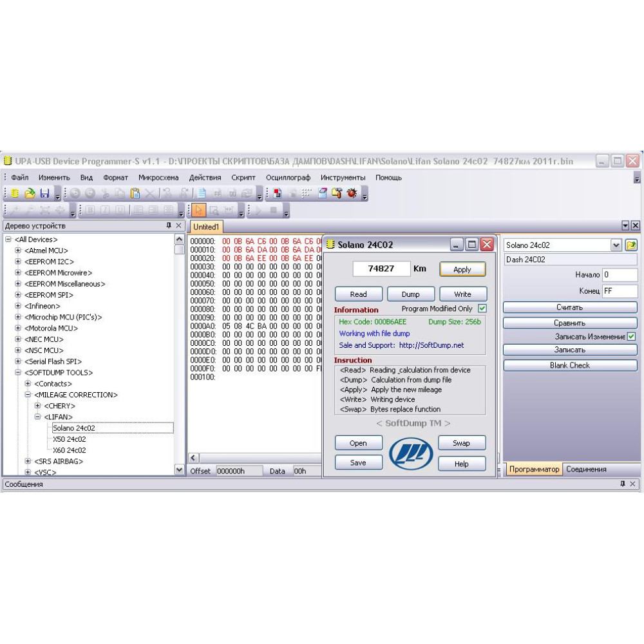Click the device tree scrollbar down arrow
644x644 pixels.
coord(179,469)
